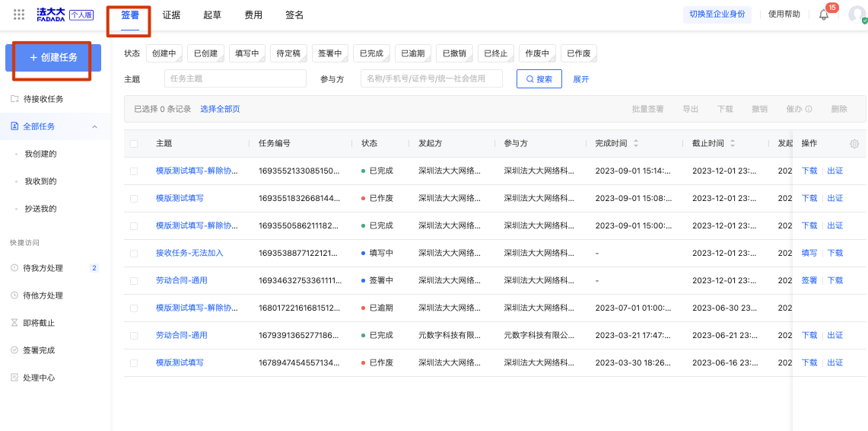Check the first 劳动合同-通用 row checkbox

[x=134, y=281]
